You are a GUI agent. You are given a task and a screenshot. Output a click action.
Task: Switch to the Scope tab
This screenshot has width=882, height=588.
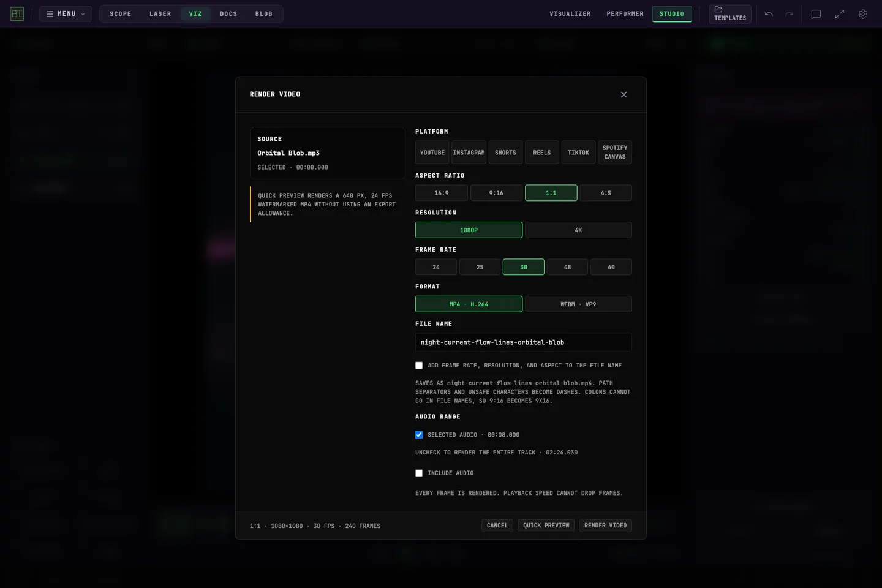tap(121, 13)
